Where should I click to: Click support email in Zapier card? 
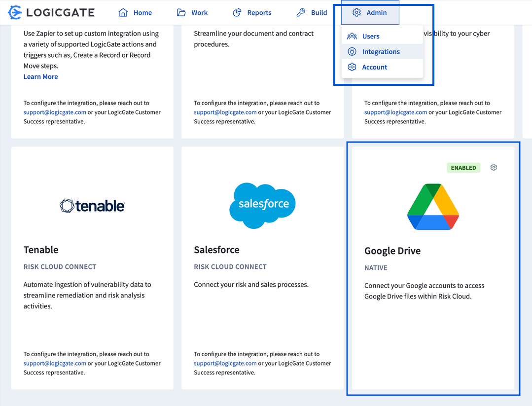[55, 112]
